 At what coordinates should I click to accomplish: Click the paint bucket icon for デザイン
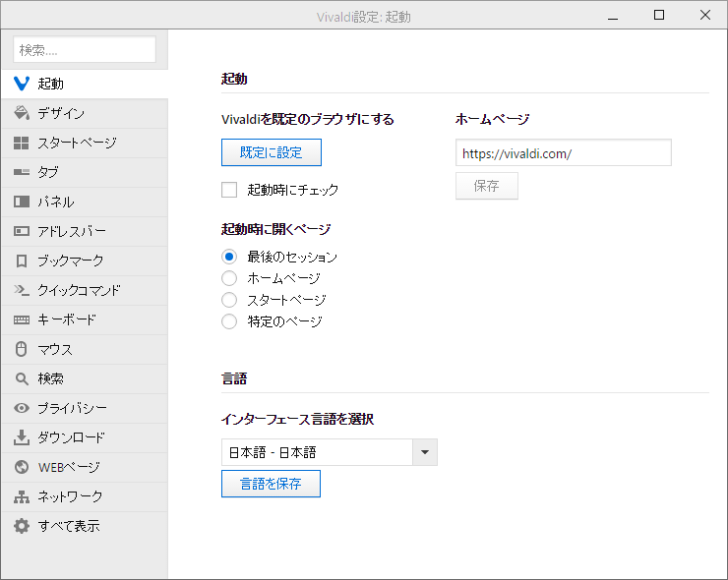[22, 113]
